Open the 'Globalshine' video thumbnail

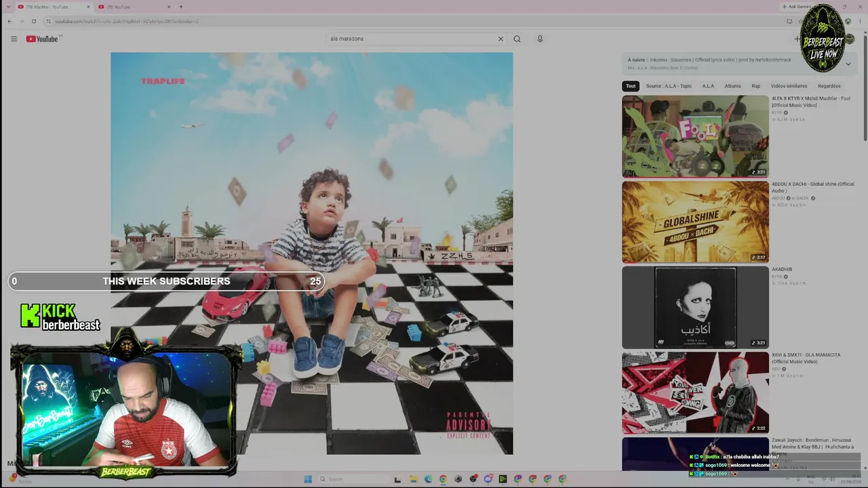click(x=695, y=222)
